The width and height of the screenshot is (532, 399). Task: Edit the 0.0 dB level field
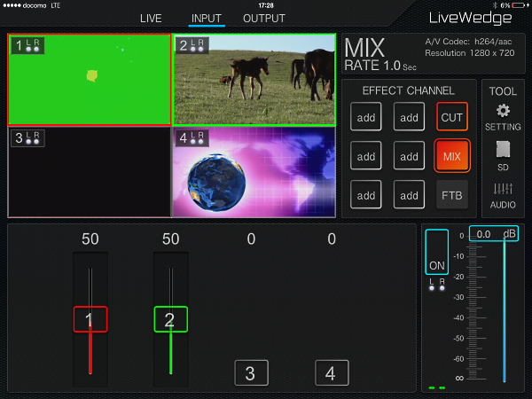point(494,233)
